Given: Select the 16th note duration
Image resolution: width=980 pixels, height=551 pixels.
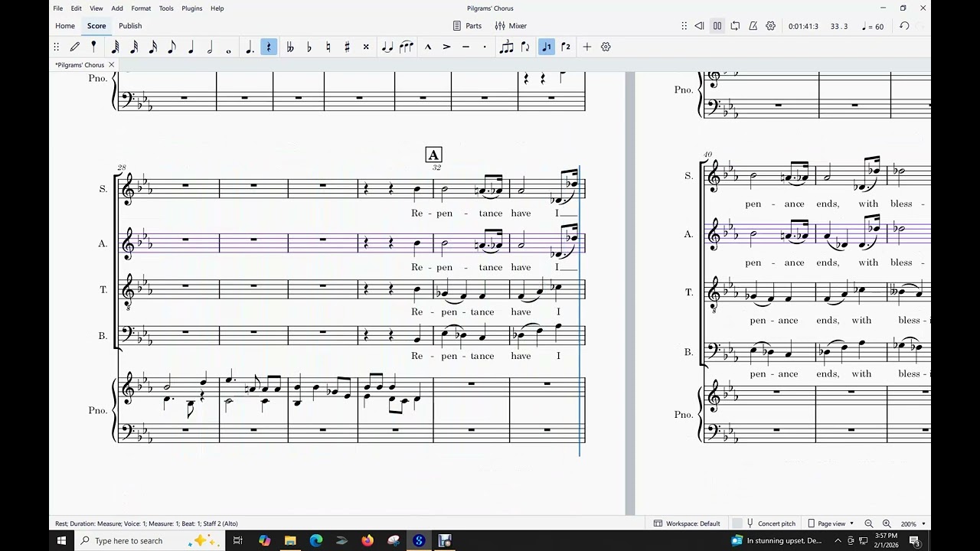Looking at the screenshot, I should (153, 47).
